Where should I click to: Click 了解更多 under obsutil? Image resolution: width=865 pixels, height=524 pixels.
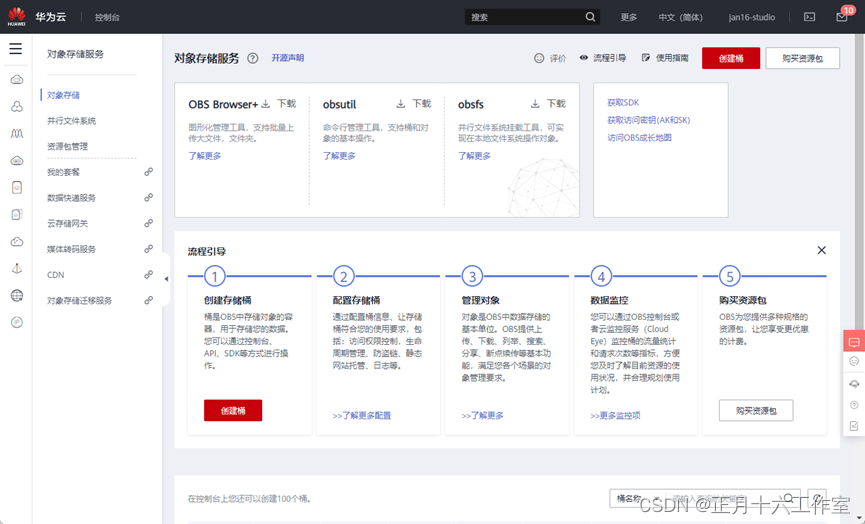pos(339,156)
